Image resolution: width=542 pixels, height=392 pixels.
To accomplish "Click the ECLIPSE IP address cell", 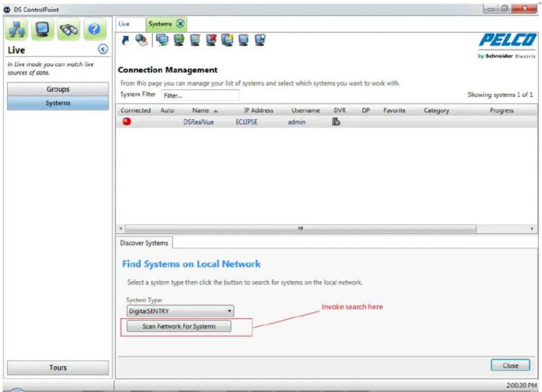I will coord(246,122).
